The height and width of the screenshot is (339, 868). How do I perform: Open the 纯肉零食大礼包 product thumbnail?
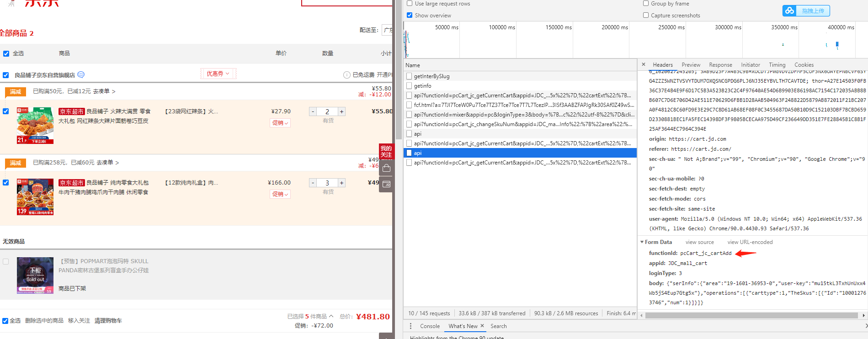35,197
